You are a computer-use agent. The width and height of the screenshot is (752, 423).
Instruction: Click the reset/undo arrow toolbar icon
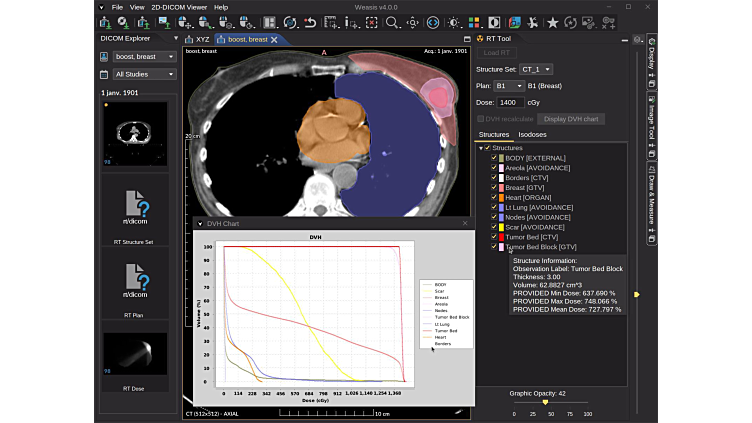(310, 23)
